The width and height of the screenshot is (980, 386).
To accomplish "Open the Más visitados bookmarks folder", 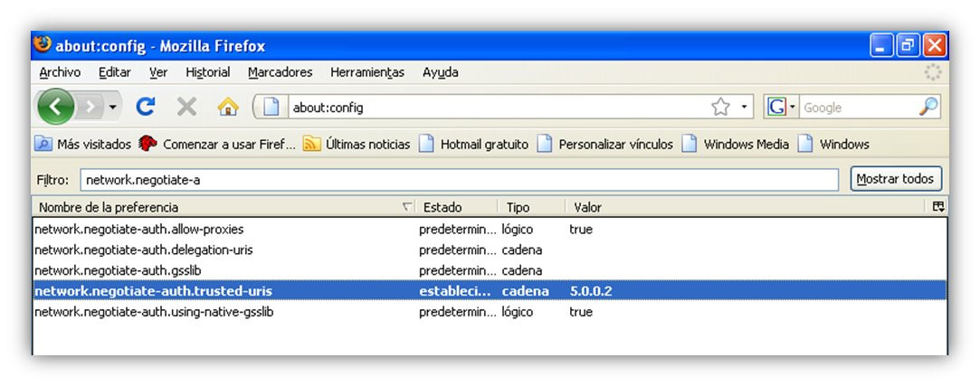I will (x=82, y=145).
